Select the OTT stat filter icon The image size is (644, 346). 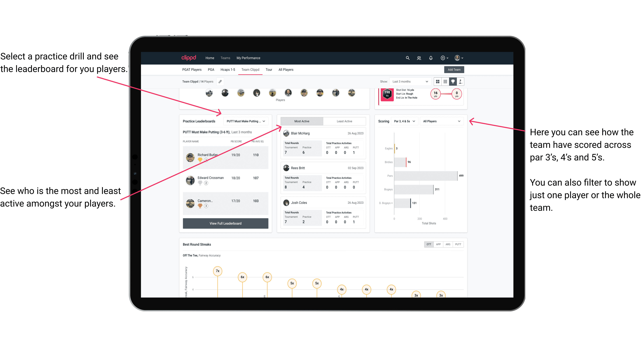click(429, 244)
